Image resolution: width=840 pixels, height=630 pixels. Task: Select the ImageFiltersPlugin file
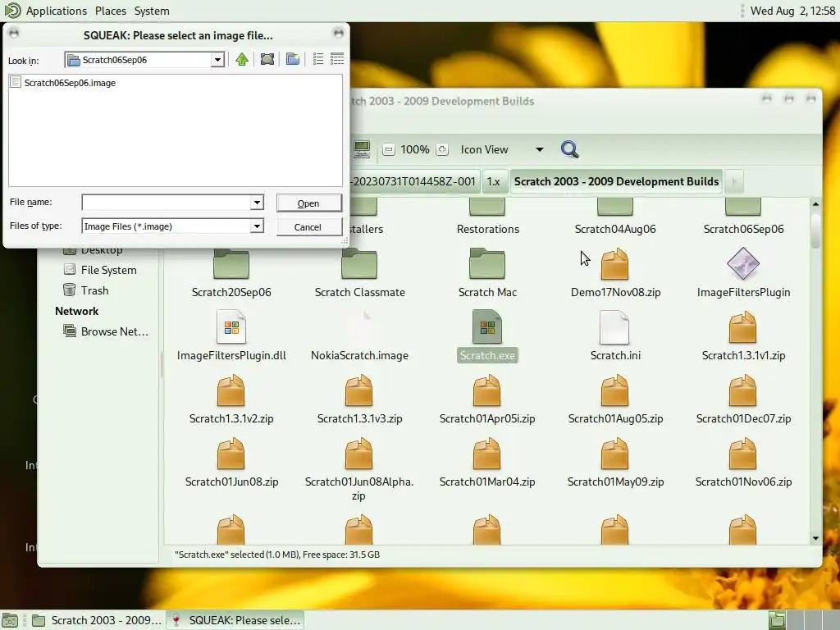[743, 273]
